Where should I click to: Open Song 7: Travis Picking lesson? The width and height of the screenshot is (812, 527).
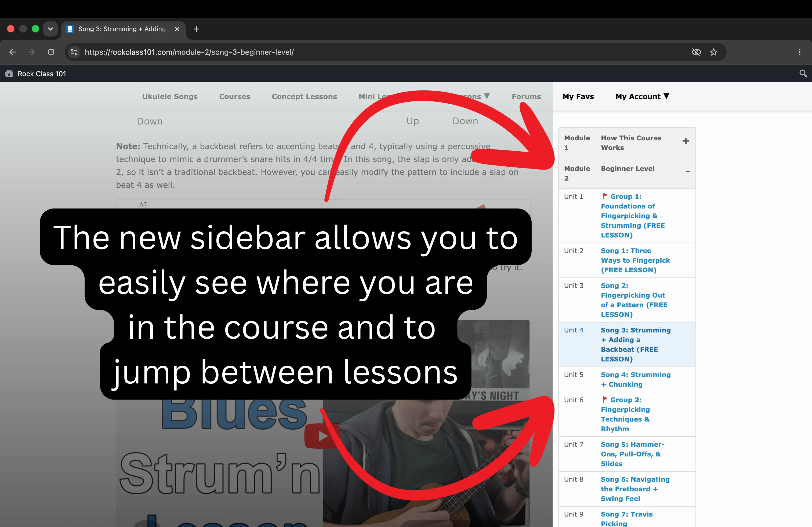coord(626,519)
